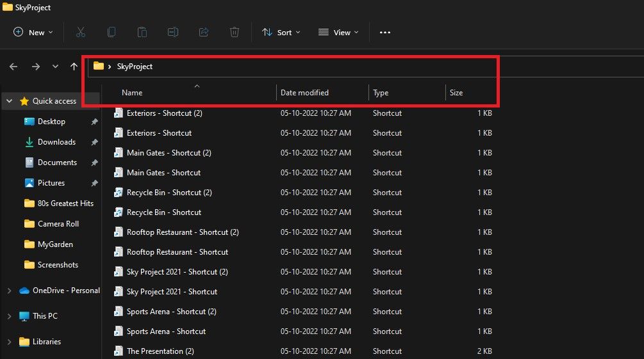Image resolution: width=644 pixels, height=359 pixels.
Task: Open the Sort options dropdown
Action: click(281, 32)
